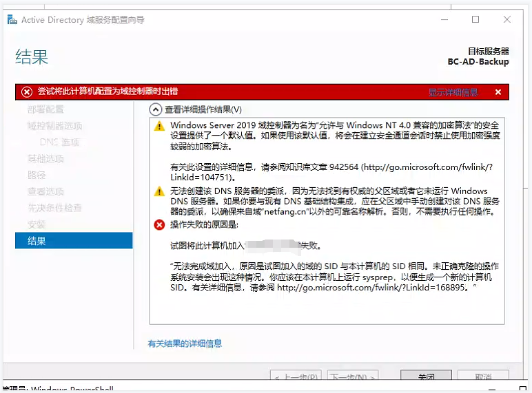Click the sysprep error message text
The height and width of the screenshot is (393, 532).
click(x=331, y=277)
